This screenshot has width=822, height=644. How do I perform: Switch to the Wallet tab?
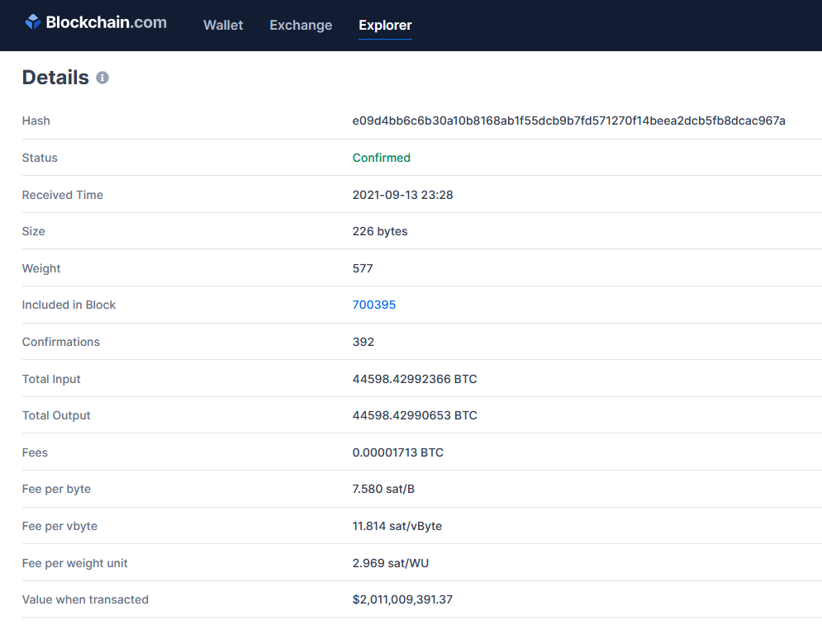[222, 26]
